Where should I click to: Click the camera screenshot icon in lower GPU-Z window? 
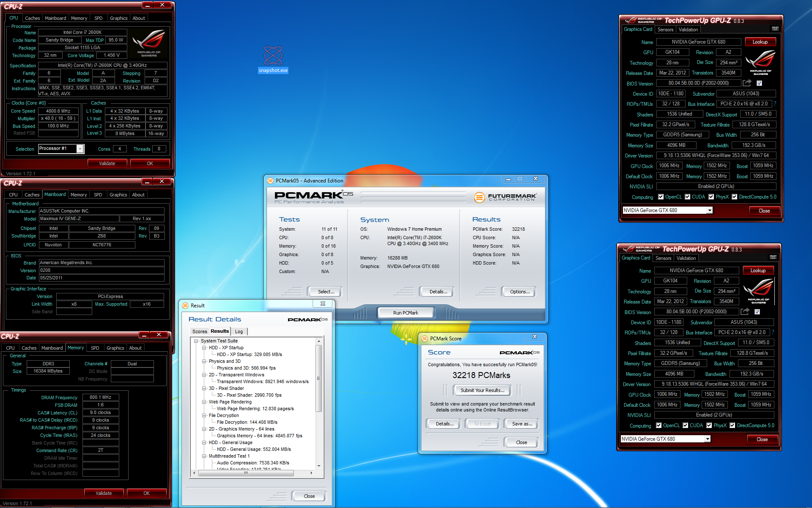[x=773, y=257]
